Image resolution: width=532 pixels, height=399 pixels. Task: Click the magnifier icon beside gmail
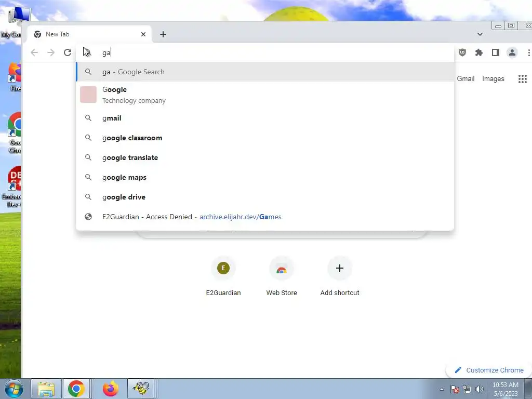pos(88,118)
